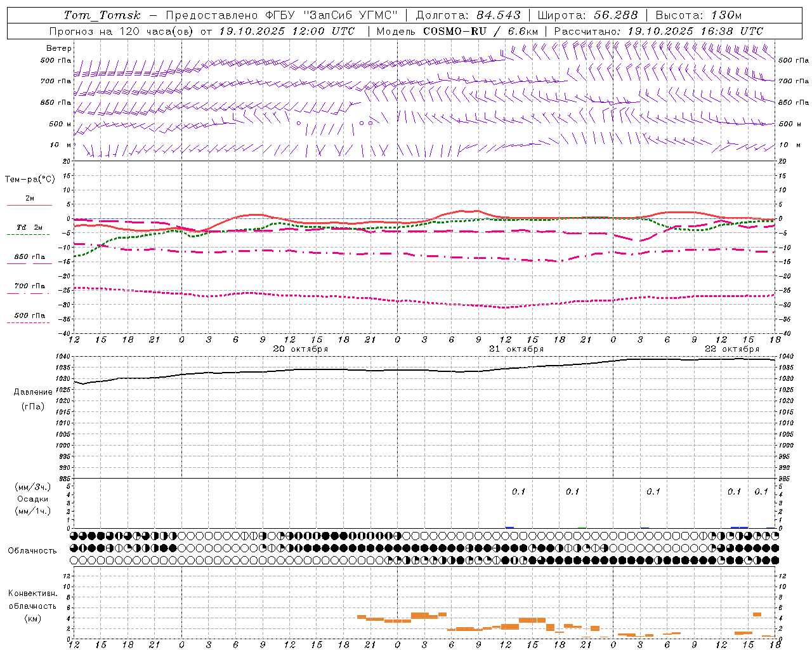Click the (гПа) unit under Давление
Screen dimensions: 812x650
(33, 407)
